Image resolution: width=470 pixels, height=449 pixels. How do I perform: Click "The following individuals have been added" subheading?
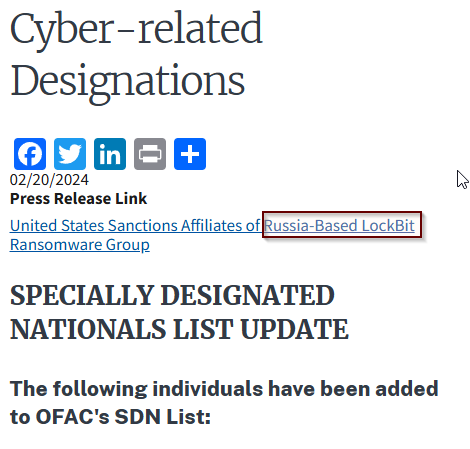point(224,389)
